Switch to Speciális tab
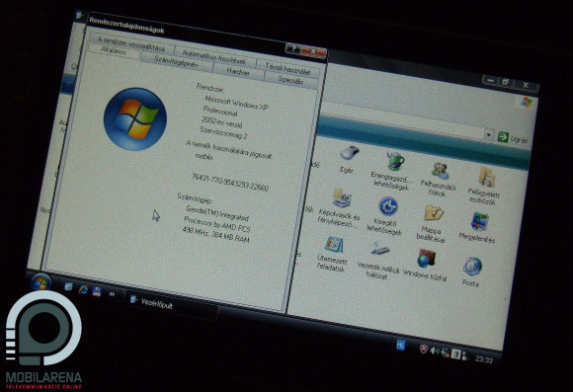Image resolution: width=573 pixels, height=392 pixels. 290,80
